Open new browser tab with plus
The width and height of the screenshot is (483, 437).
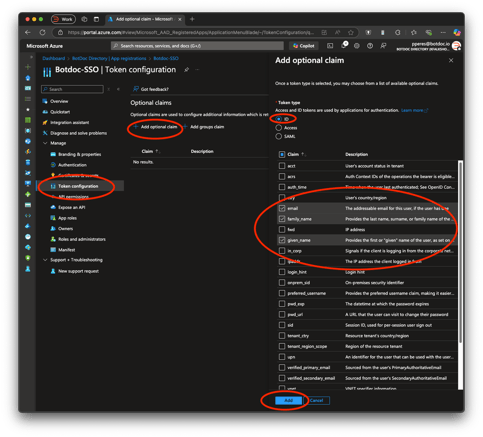coord(192,19)
